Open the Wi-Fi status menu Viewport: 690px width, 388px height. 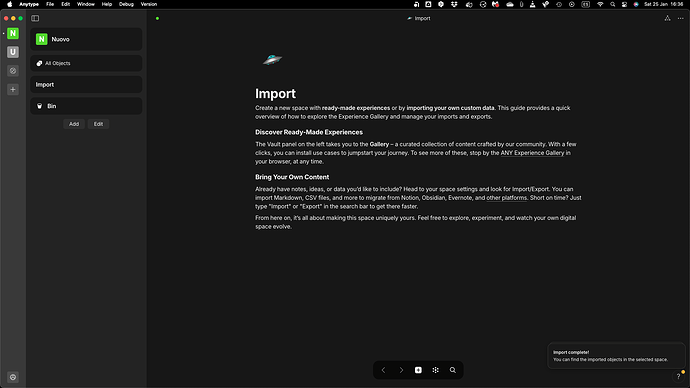coord(600,4)
